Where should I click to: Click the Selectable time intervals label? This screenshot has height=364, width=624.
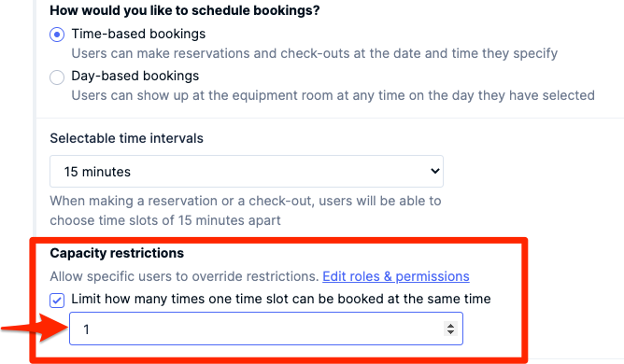click(126, 138)
